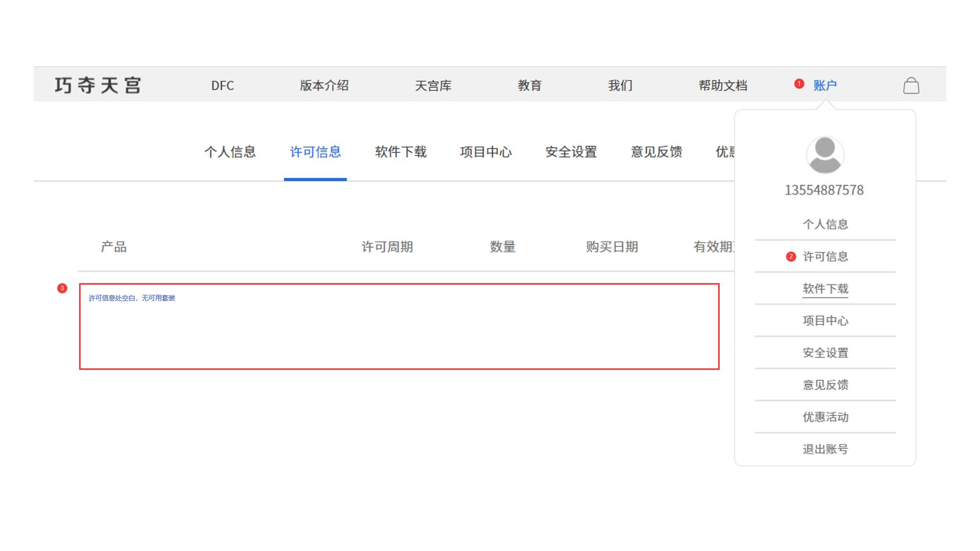
Task: Select 优惠活动 in dropdown panel
Action: click(x=825, y=417)
